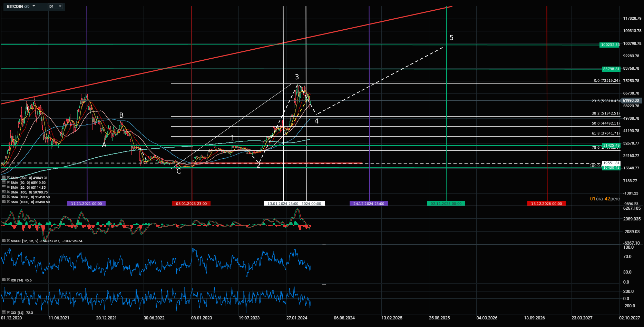Open settings for the RSI [14] indicator
This screenshot has width=644, height=327.
(4, 280)
